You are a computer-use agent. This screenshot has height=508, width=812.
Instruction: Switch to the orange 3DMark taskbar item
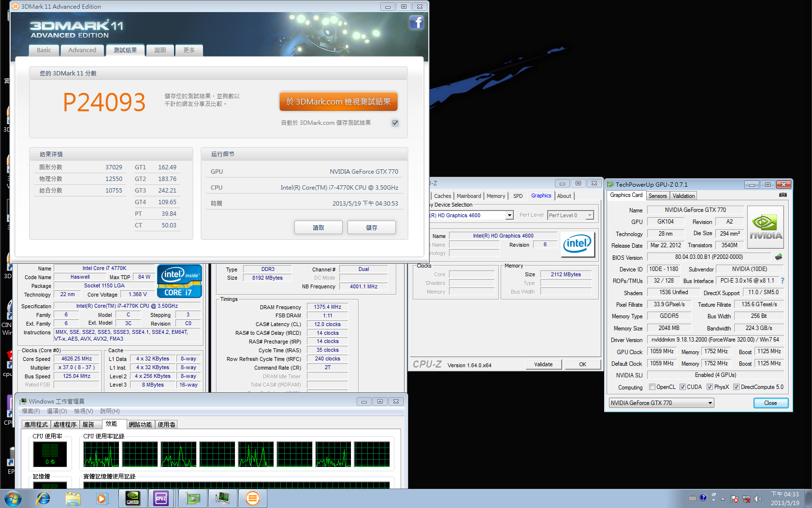pos(252,498)
